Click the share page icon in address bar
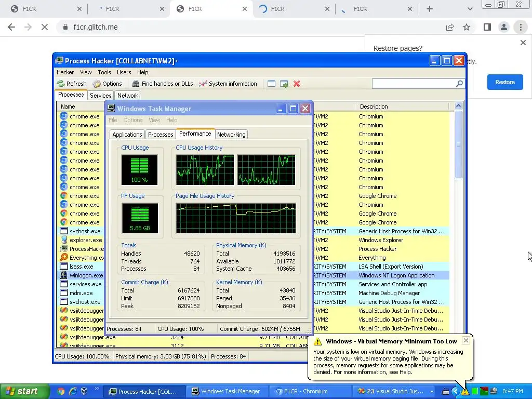532x399 pixels. point(450,27)
